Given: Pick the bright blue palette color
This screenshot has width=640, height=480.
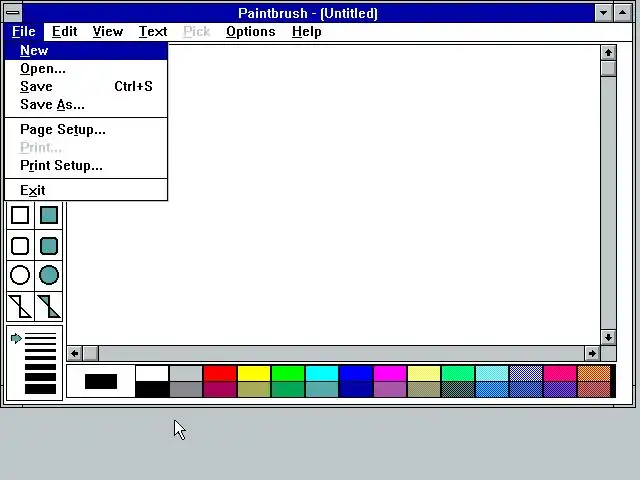Looking at the screenshot, I should pos(356,373).
